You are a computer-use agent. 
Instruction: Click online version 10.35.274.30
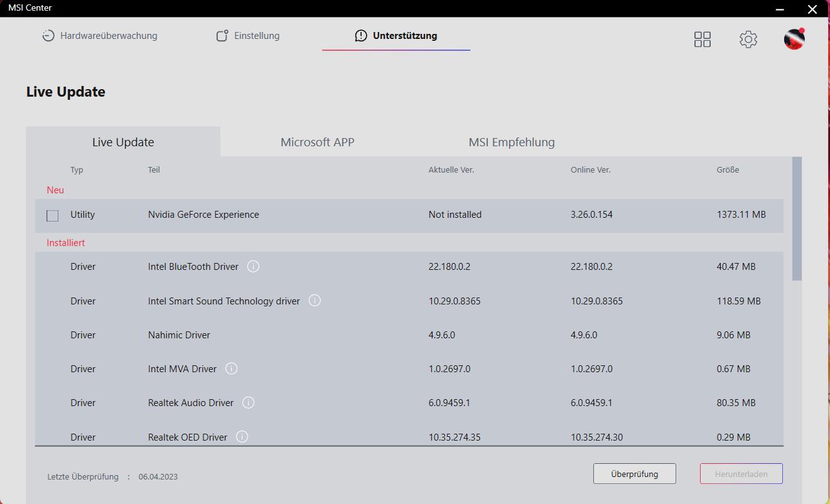click(x=596, y=437)
